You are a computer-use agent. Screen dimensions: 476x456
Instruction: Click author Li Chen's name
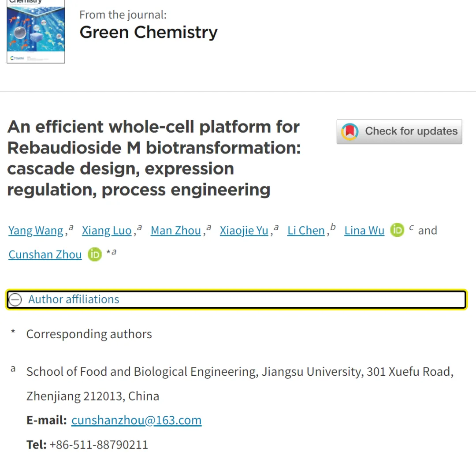coord(306,231)
